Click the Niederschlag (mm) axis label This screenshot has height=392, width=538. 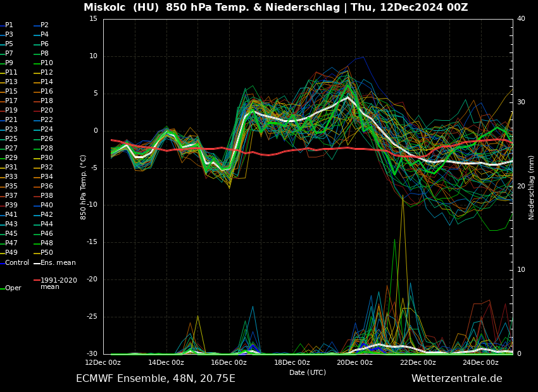(x=532, y=187)
